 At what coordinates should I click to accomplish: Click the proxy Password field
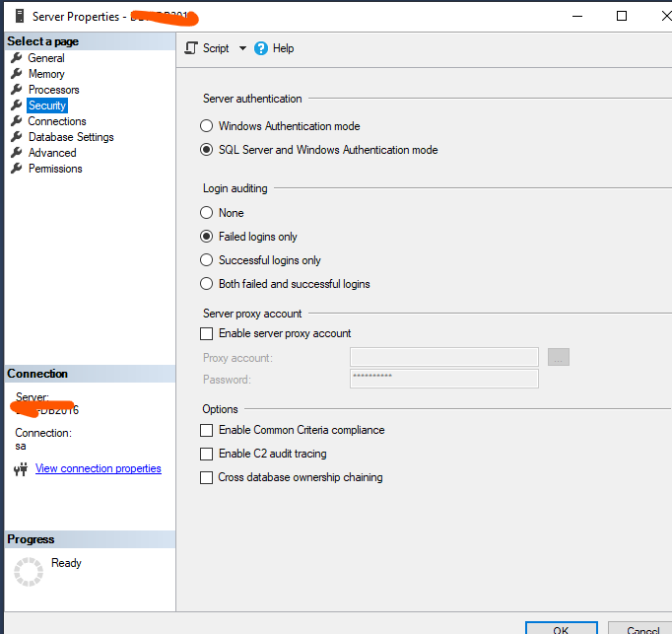coord(444,379)
